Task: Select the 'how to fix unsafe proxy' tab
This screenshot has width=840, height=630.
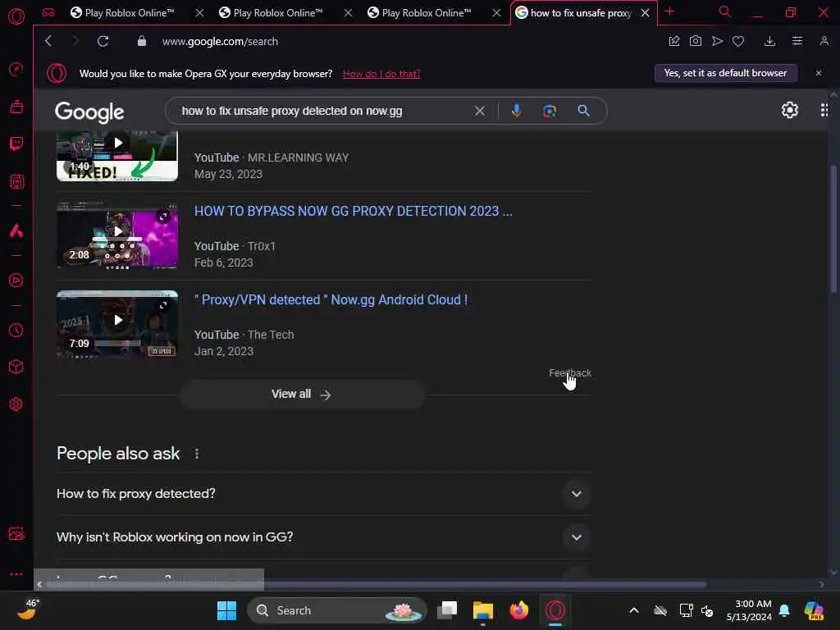Action: coord(580,13)
